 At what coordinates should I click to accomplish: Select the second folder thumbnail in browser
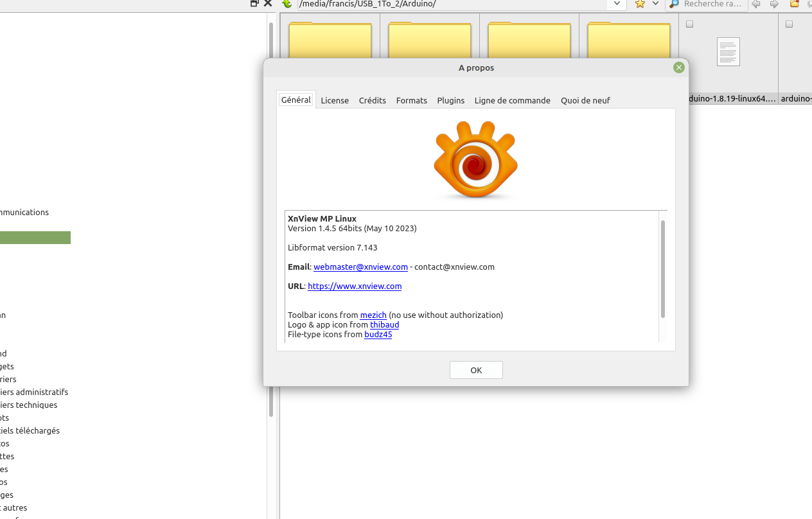coord(430,40)
